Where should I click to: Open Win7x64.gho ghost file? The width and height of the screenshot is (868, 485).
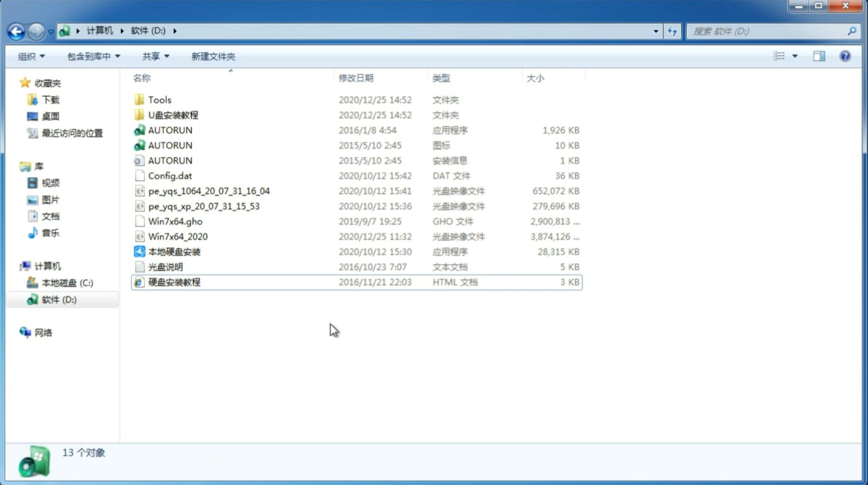pos(175,221)
